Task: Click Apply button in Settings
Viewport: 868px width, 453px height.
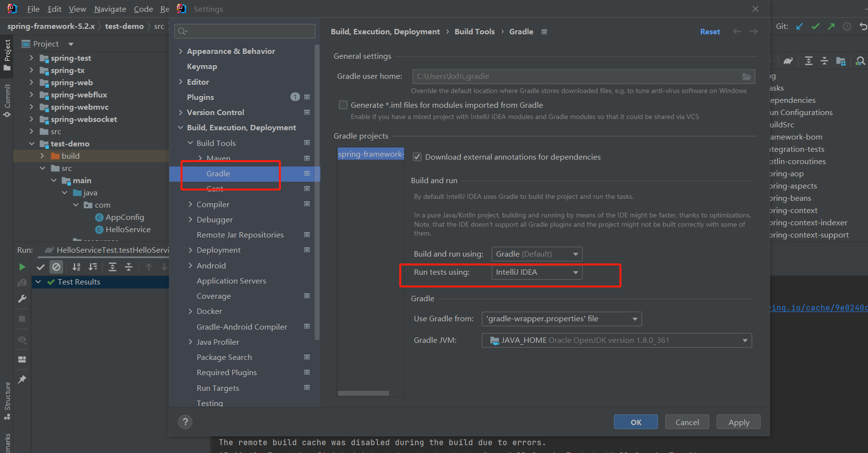Action: [738, 422]
